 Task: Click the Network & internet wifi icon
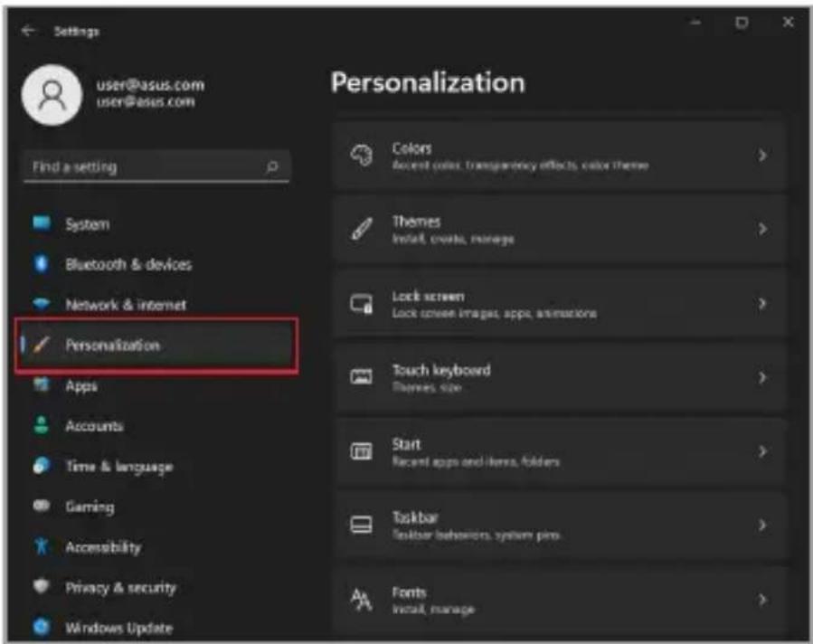point(42,303)
